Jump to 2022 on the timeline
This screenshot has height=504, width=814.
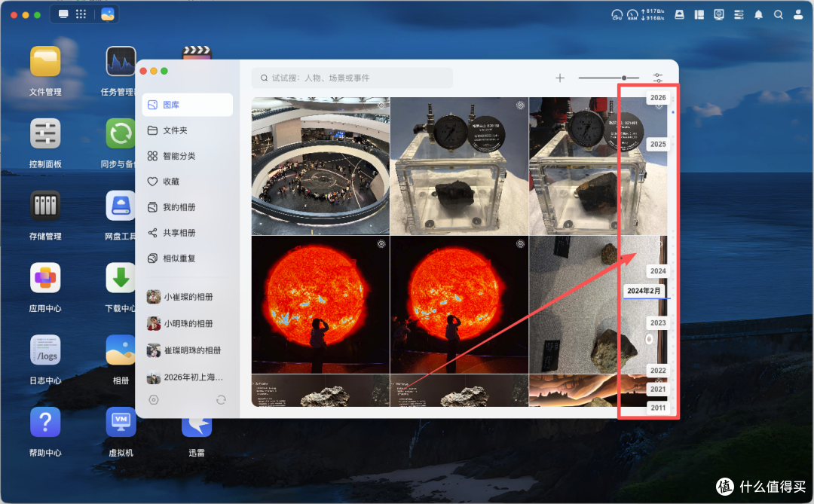tap(658, 371)
